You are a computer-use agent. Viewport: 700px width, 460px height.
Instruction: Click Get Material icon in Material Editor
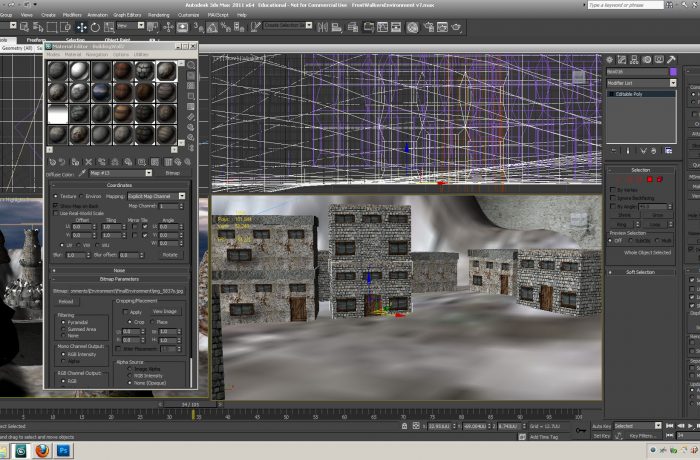tap(52, 161)
